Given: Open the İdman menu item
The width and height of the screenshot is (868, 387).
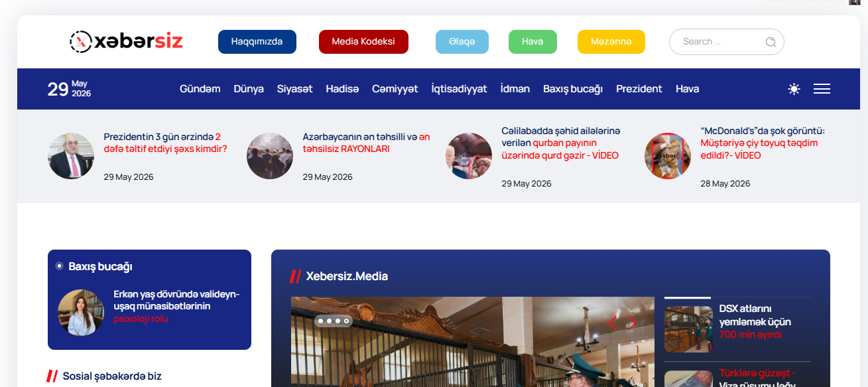Looking at the screenshot, I should pyautogui.click(x=515, y=89).
